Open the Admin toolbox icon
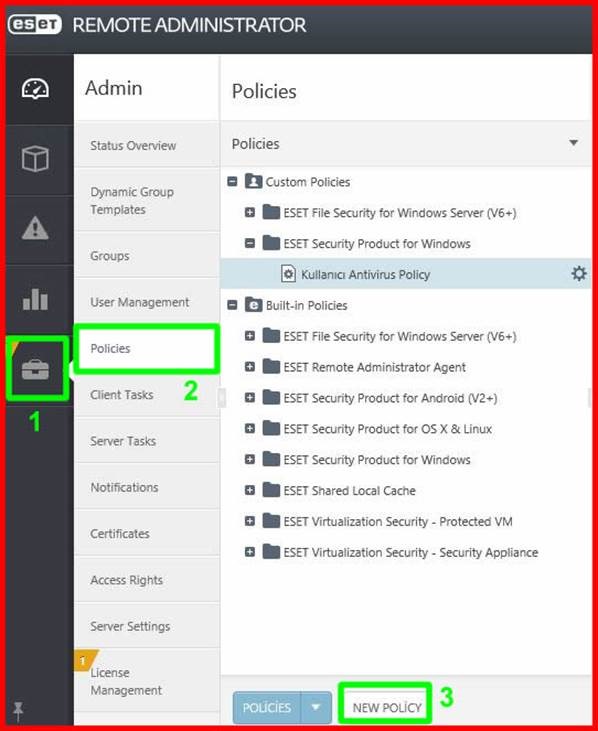Screen dimensions: 598x731 pyautogui.click(x=35, y=369)
